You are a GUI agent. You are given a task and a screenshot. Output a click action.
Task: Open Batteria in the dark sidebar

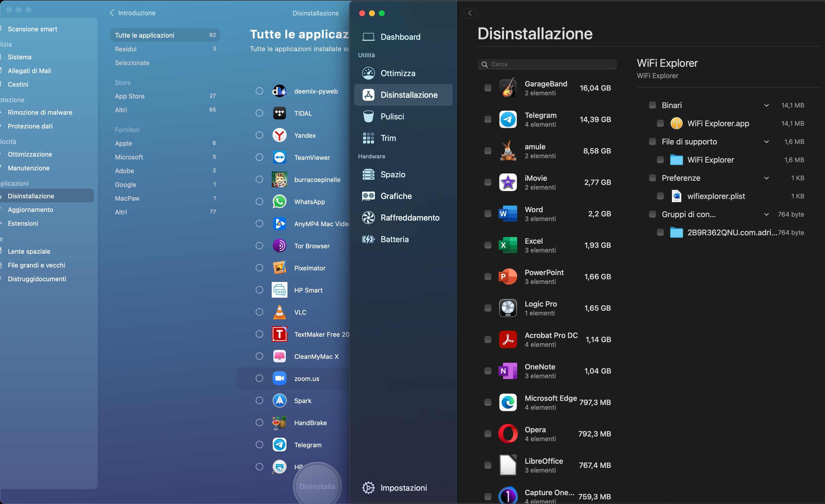click(403, 239)
